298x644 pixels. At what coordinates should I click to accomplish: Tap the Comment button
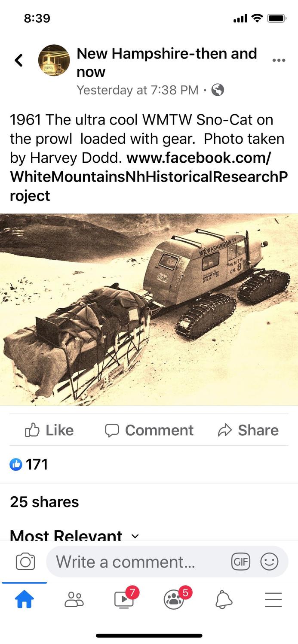click(149, 430)
